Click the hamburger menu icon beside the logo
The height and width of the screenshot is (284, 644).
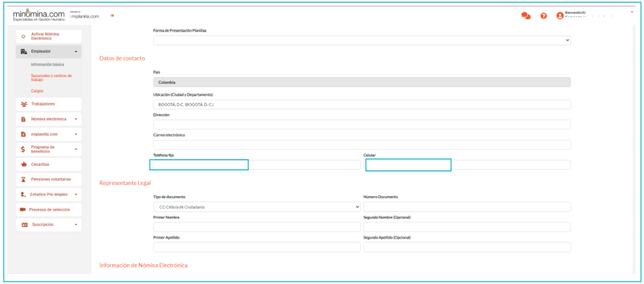[x=112, y=15]
